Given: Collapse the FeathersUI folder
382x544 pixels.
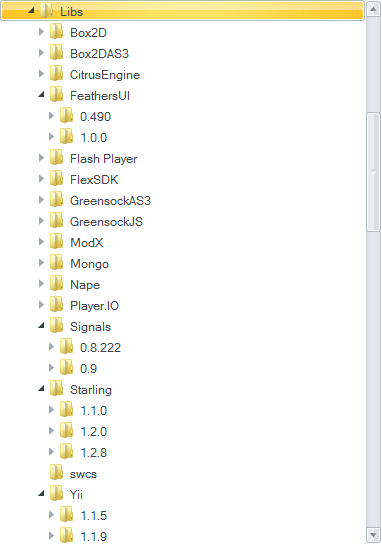Looking at the screenshot, I should pyautogui.click(x=42, y=95).
